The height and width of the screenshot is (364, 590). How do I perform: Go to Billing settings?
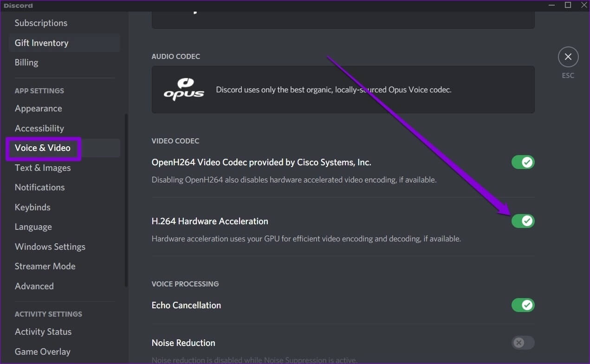click(x=64, y=62)
